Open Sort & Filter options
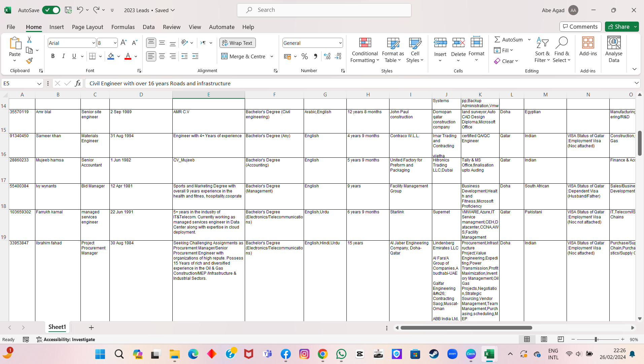 (542, 50)
